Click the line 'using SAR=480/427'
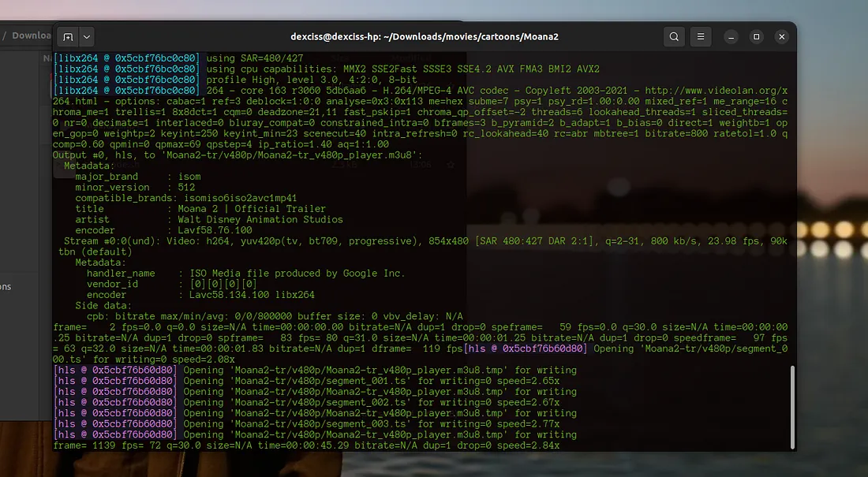The height and width of the screenshot is (477, 868). pyautogui.click(x=255, y=58)
